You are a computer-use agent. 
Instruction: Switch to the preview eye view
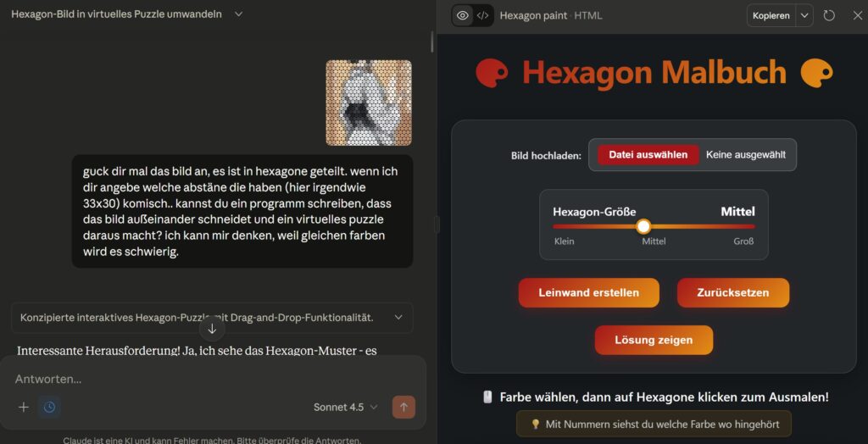pyautogui.click(x=463, y=15)
